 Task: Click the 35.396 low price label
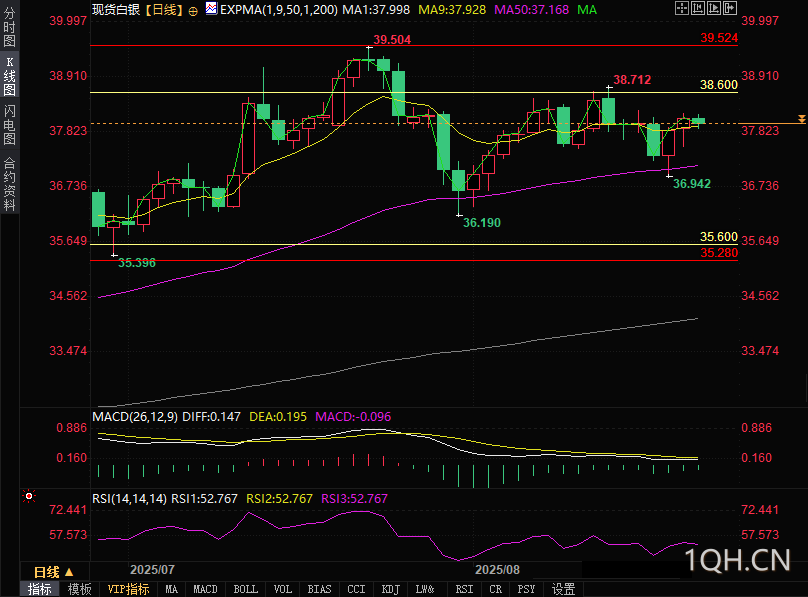pos(137,263)
